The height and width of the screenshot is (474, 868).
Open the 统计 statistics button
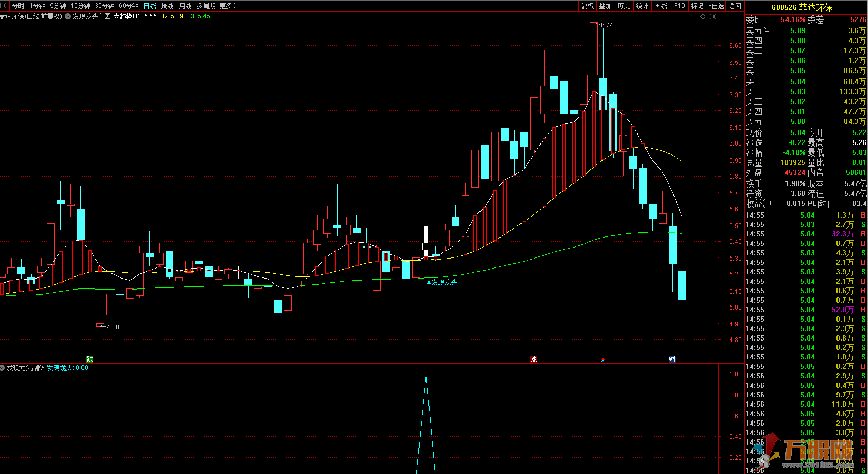coord(642,6)
